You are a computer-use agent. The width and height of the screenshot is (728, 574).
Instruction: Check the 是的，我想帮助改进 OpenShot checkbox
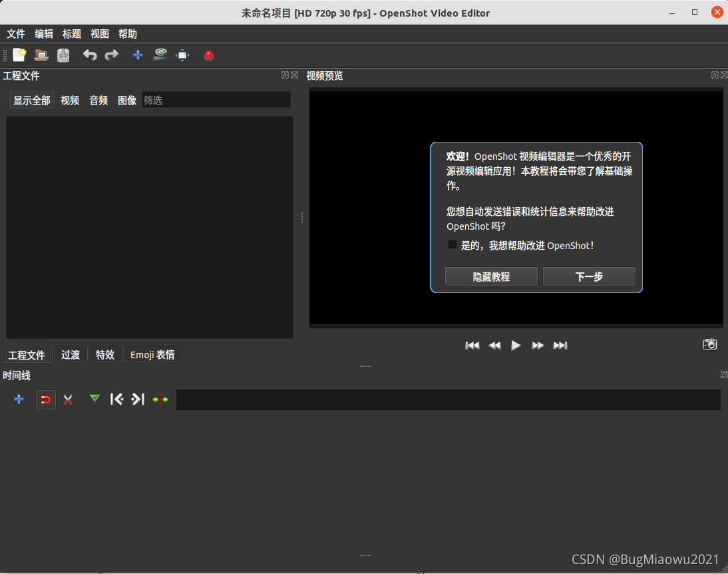(x=453, y=244)
